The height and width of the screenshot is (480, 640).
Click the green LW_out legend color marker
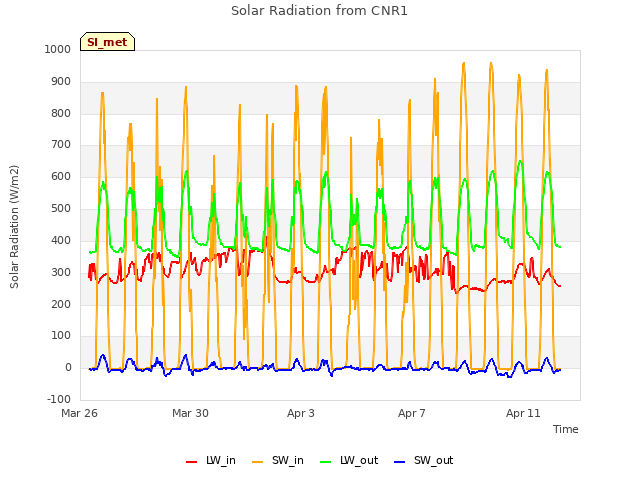click(326, 462)
